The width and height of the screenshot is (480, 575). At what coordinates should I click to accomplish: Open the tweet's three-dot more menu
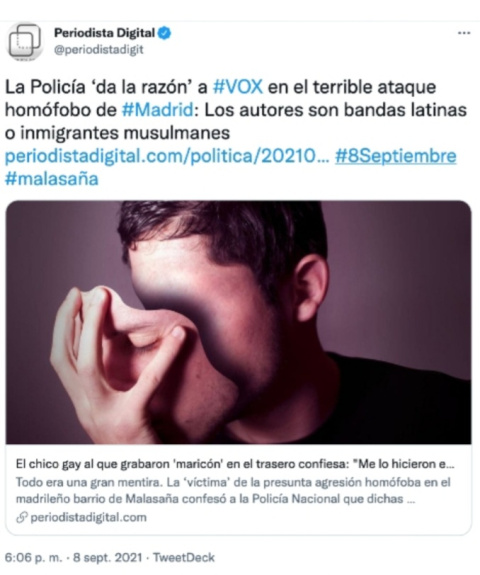(464, 33)
